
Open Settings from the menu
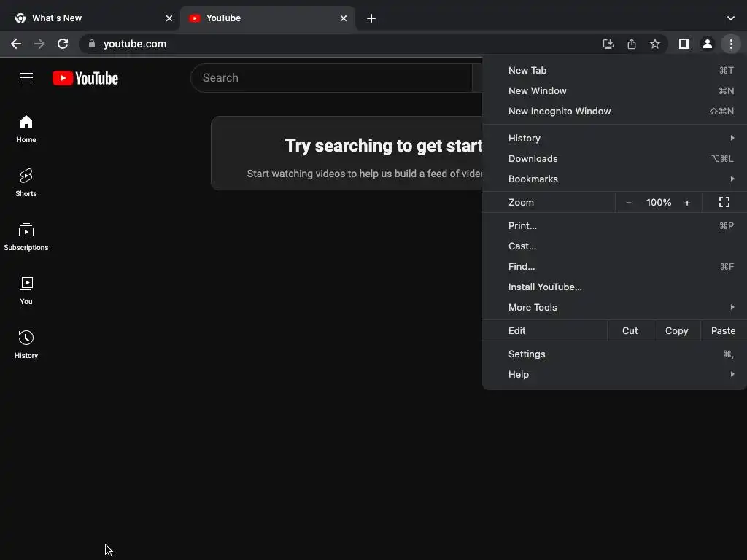pyautogui.click(x=614, y=354)
